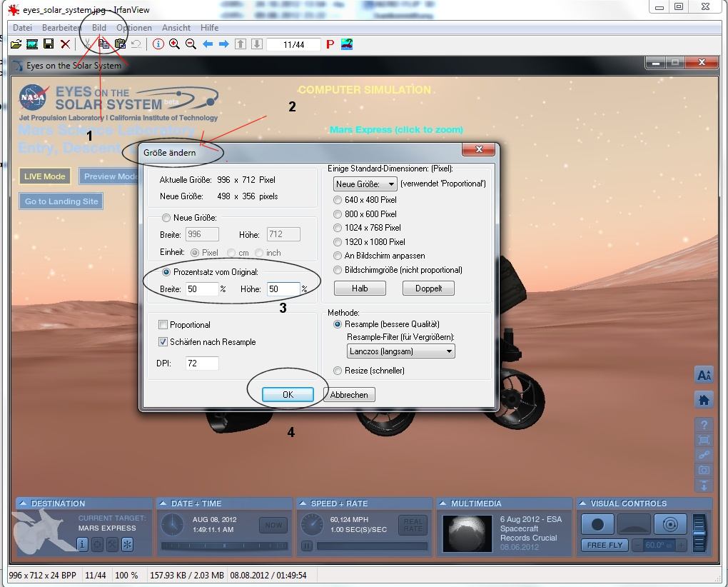Viewport: 728px width, 587px height.
Task: Click the Paste clipboard icon
Action: [120, 44]
